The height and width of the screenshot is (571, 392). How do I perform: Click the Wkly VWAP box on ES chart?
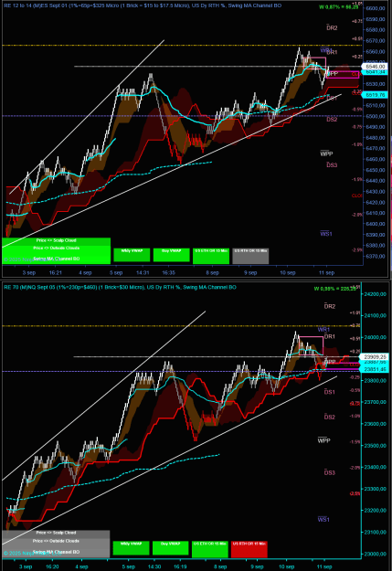[x=132, y=255]
